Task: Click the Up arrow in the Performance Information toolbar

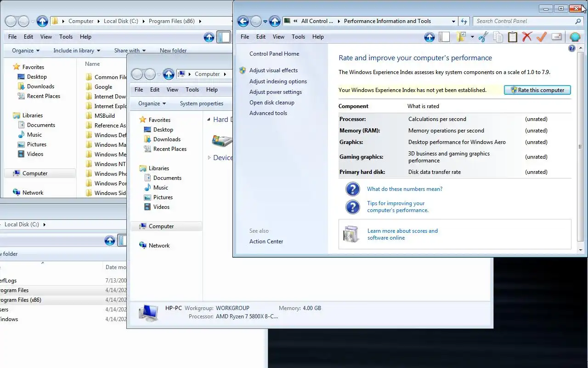Action: click(429, 37)
